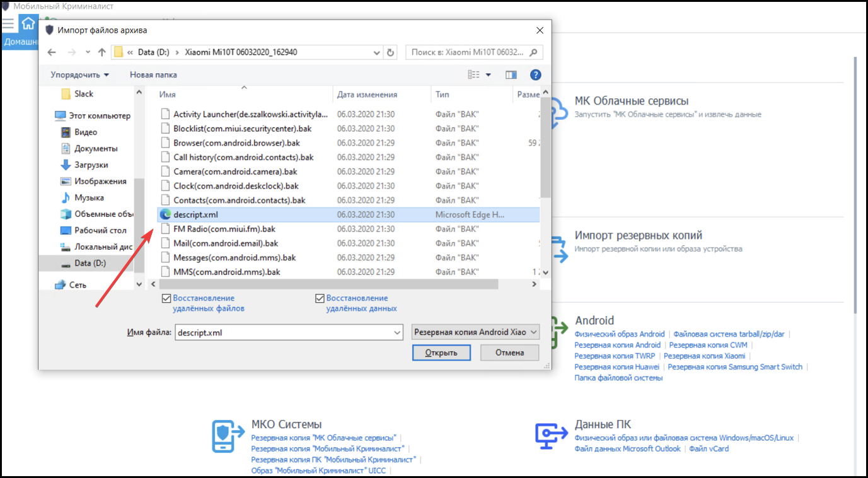Screen dimensions: 868x478
Task: Change file view layout icon
Action: tap(474, 74)
